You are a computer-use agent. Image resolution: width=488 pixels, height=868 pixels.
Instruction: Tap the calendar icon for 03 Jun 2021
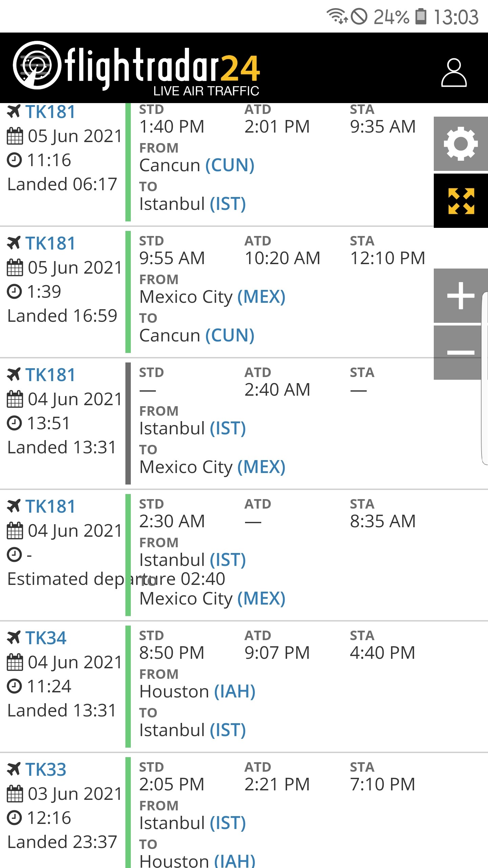coord(15,794)
